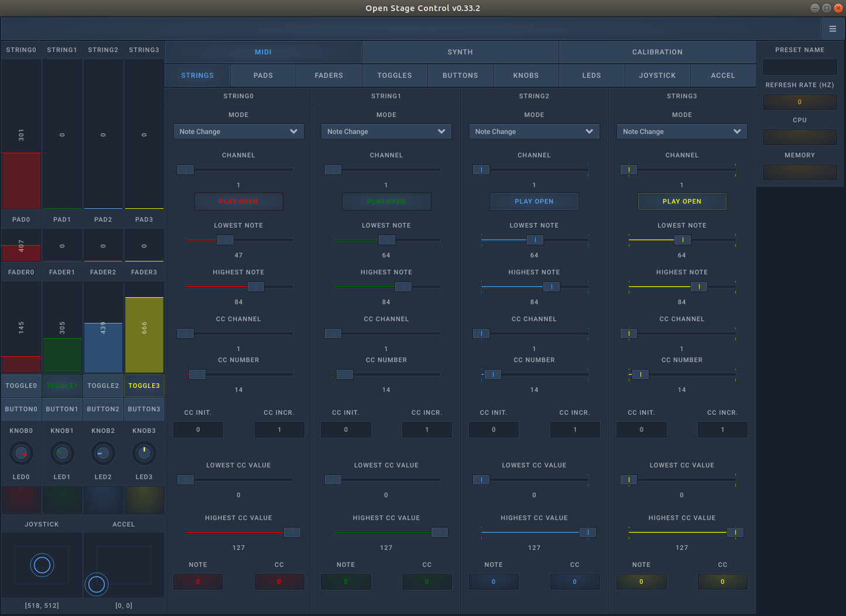Click STRING3 yellow Note value box
This screenshot has height=616, width=846.
click(x=641, y=581)
